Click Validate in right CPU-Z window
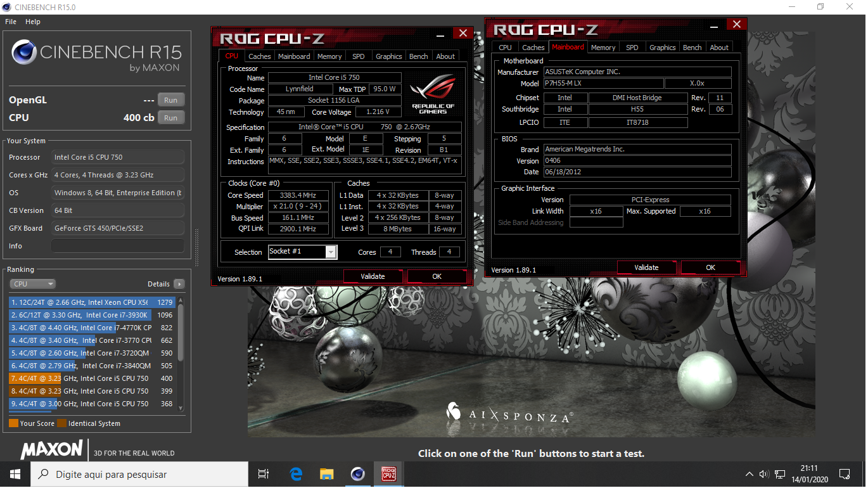This screenshot has width=868, height=488. coord(646,267)
